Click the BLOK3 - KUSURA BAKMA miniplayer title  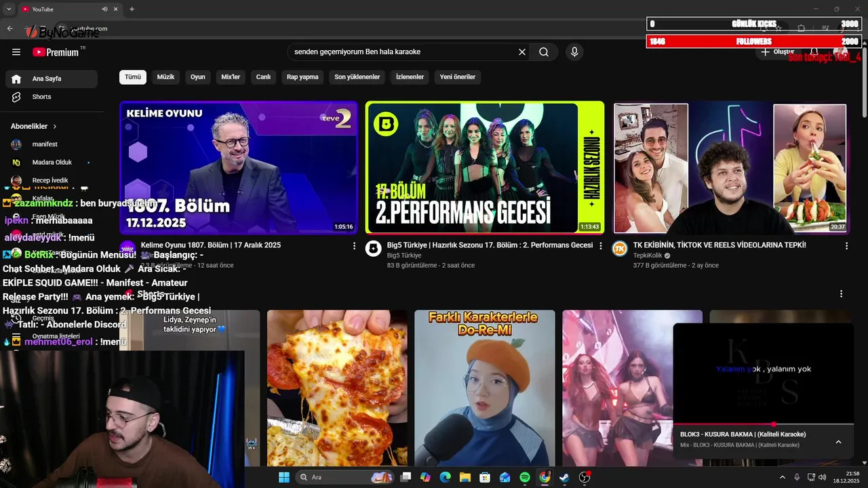tap(743, 434)
